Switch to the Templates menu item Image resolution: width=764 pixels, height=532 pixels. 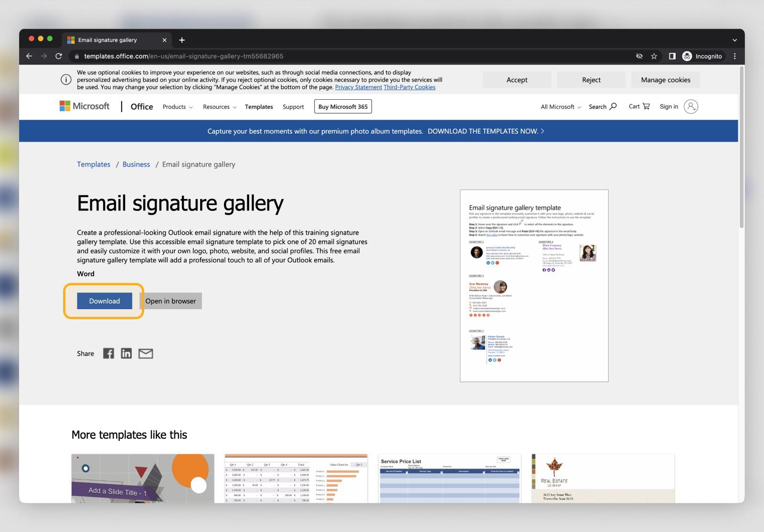tap(258, 107)
